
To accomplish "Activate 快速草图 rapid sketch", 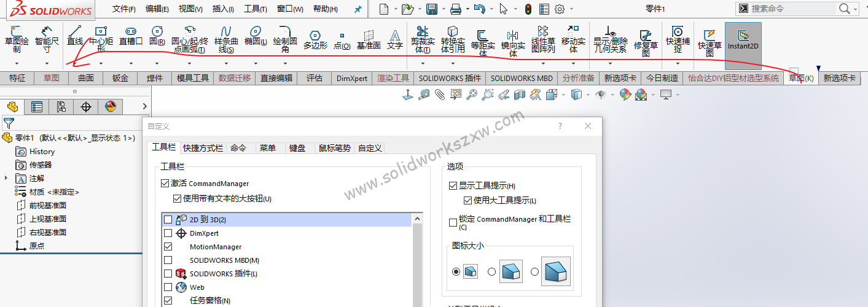I will tap(710, 43).
